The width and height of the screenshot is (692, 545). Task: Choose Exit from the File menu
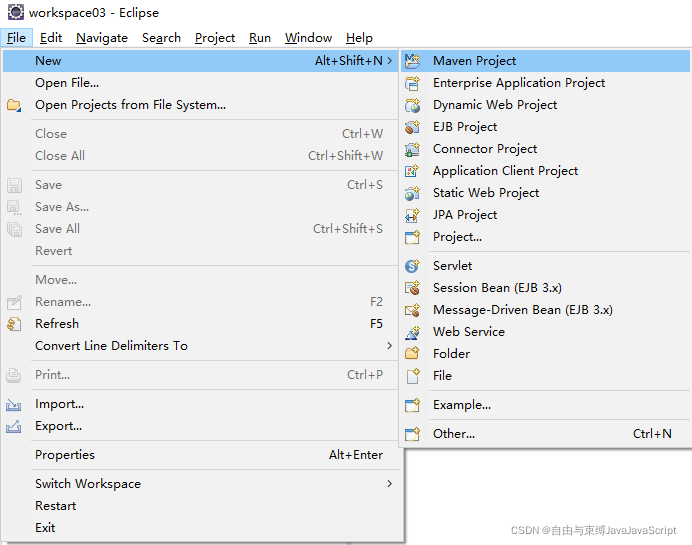pyautogui.click(x=201, y=528)
